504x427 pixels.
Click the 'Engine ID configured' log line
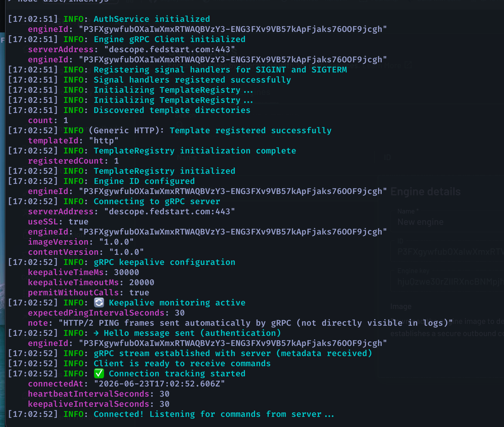click(x=101, y=181)
